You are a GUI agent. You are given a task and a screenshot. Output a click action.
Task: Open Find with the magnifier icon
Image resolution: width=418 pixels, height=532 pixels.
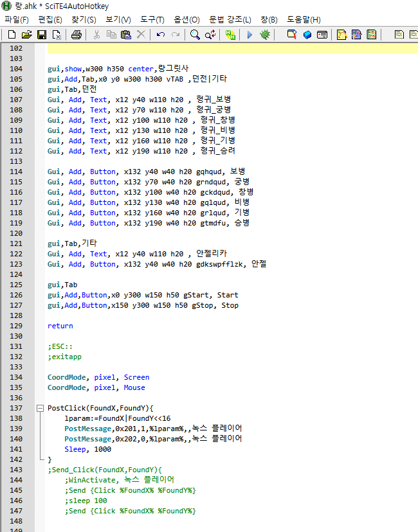pos(195,35)
